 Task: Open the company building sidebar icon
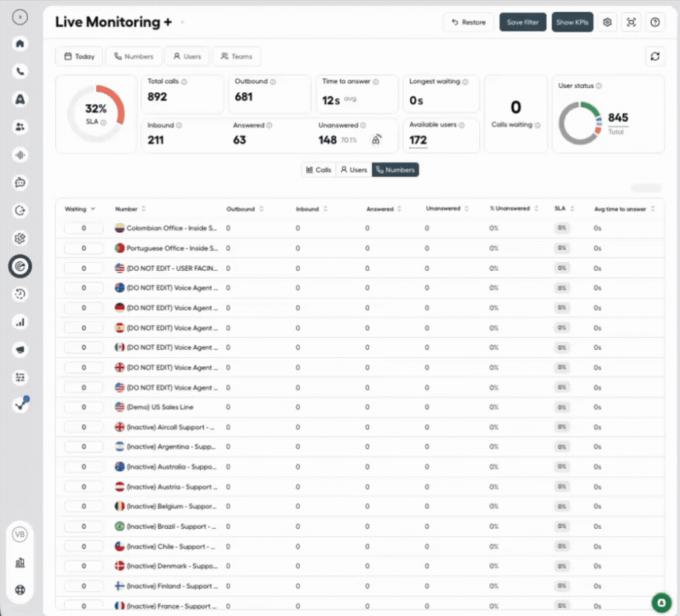point(20,562)
